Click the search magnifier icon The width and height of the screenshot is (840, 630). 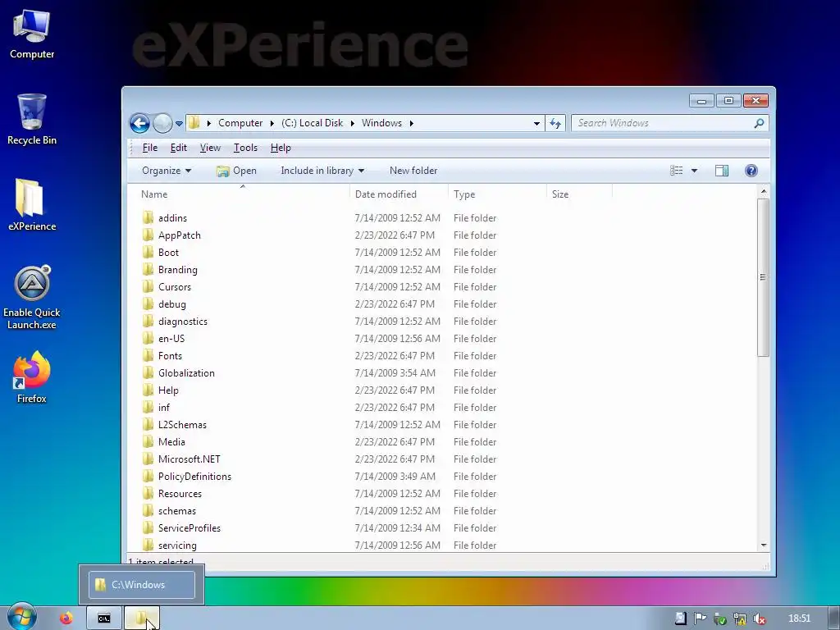[x=759, y=123]
